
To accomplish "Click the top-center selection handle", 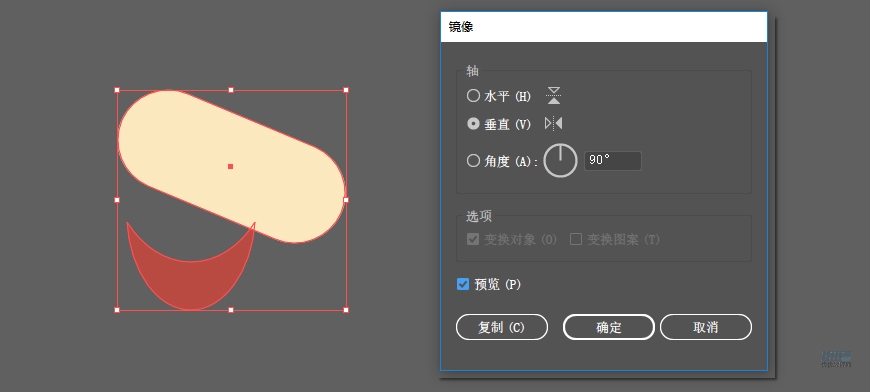I will tap(231, 90).
